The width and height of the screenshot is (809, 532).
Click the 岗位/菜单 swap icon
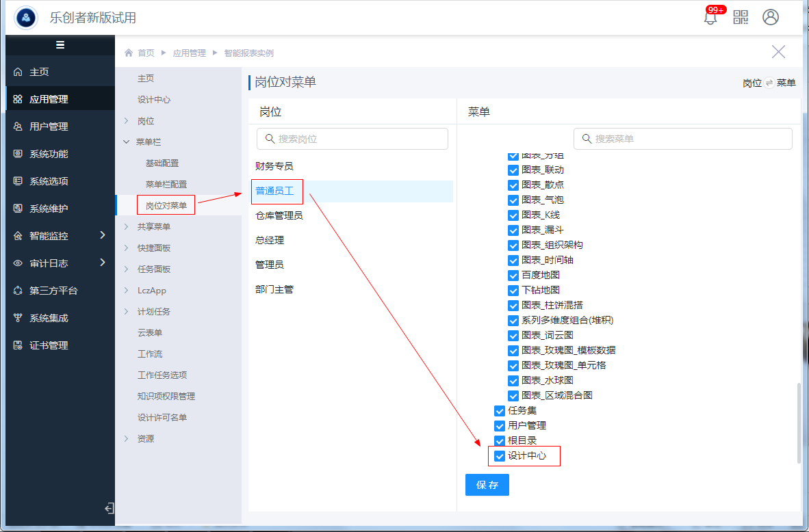tap(769, 83)
